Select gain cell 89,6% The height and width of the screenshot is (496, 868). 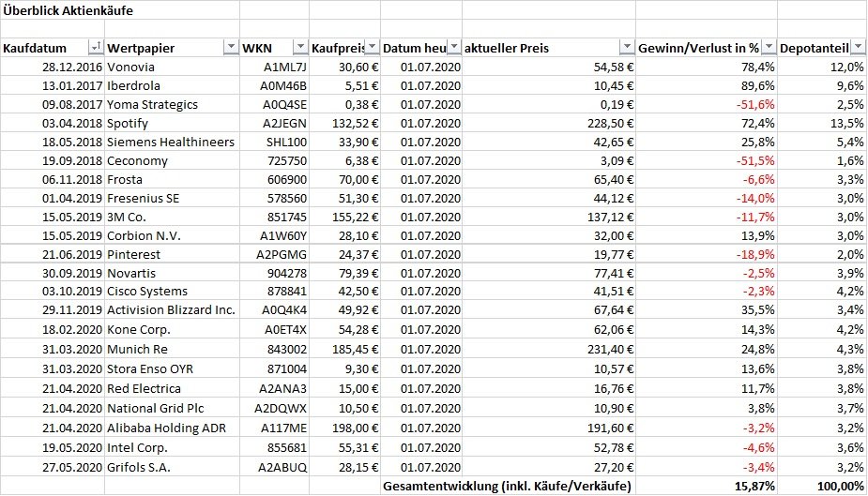[707, 85]
